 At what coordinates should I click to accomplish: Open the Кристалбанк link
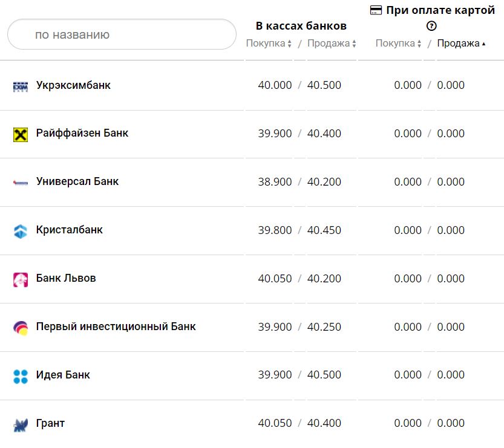click(70, 230)
